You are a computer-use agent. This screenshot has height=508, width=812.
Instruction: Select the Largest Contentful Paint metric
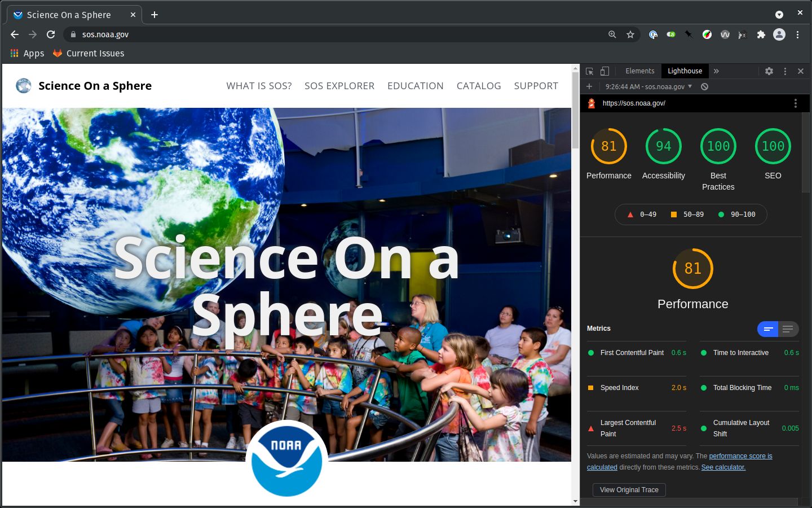(637, 428)
